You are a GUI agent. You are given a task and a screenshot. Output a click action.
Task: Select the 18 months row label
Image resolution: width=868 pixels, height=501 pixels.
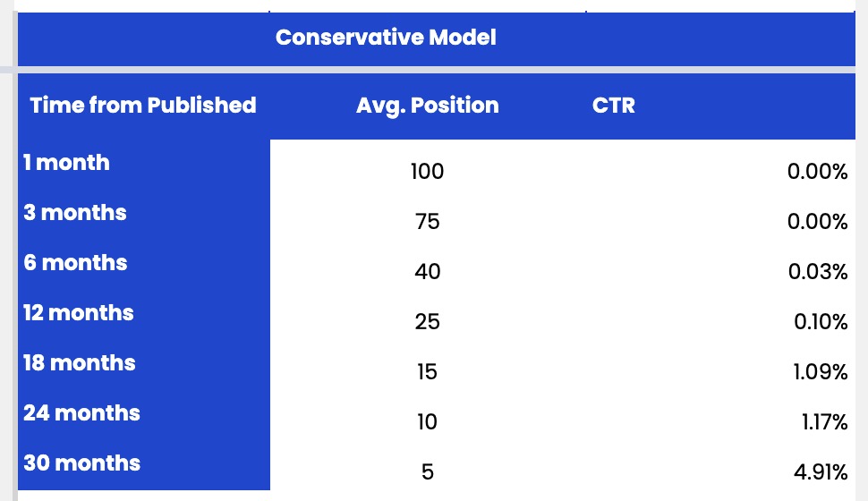click(79, 363)
